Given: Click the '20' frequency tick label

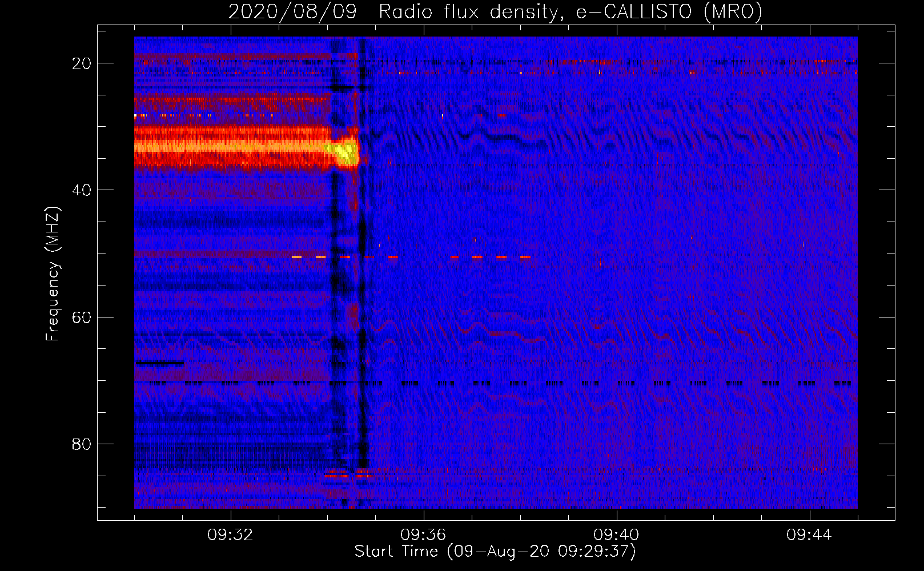Looking at the screenshot, I should coord(82,63).
